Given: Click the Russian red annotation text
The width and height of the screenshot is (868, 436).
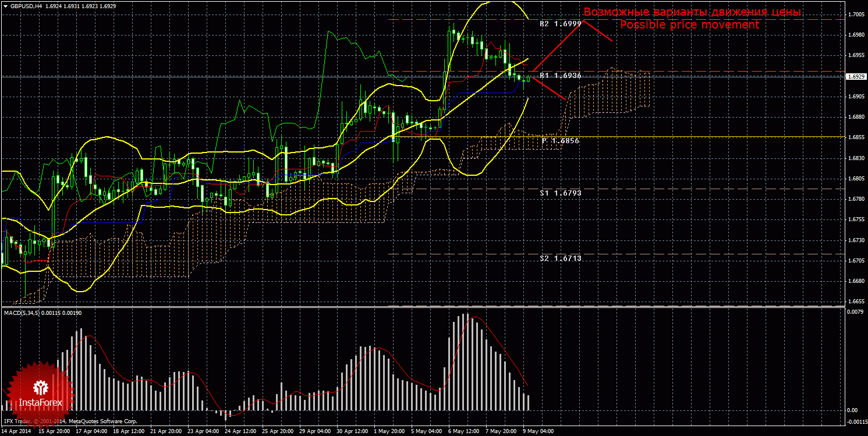Looking at the screenshot, I should 692,12.
